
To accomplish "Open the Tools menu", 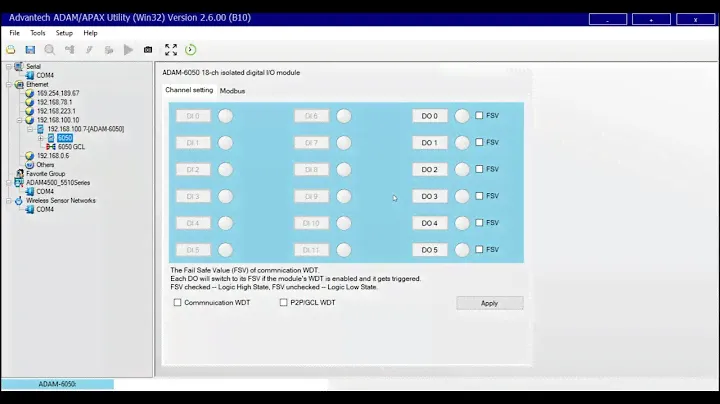I will tap(37, 33).
